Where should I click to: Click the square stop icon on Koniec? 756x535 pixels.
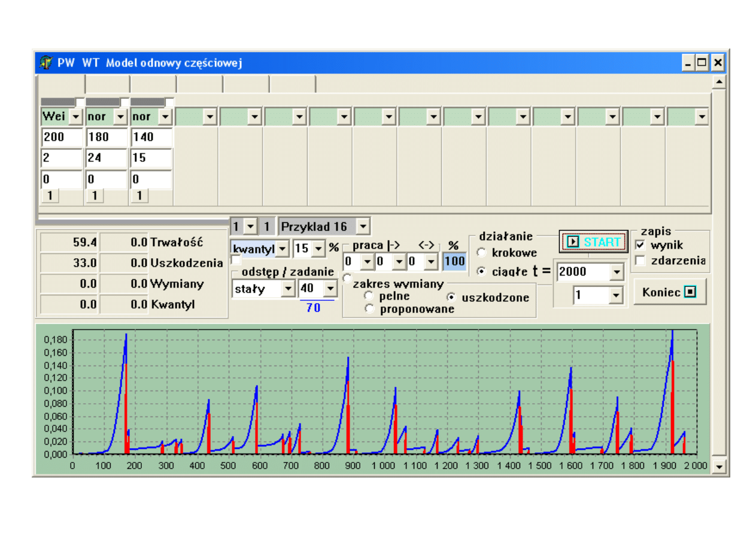pos(690,292)
